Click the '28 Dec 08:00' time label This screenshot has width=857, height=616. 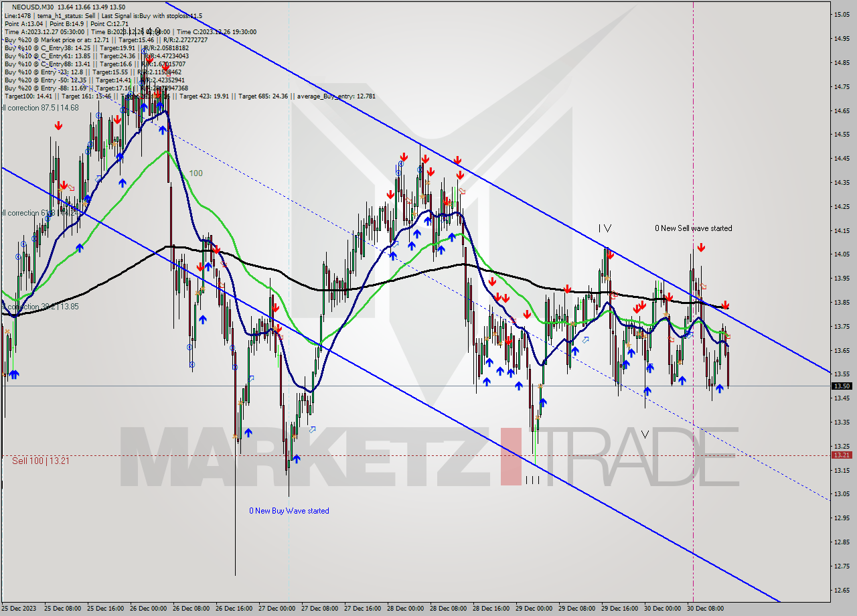[x=449, y=609]
